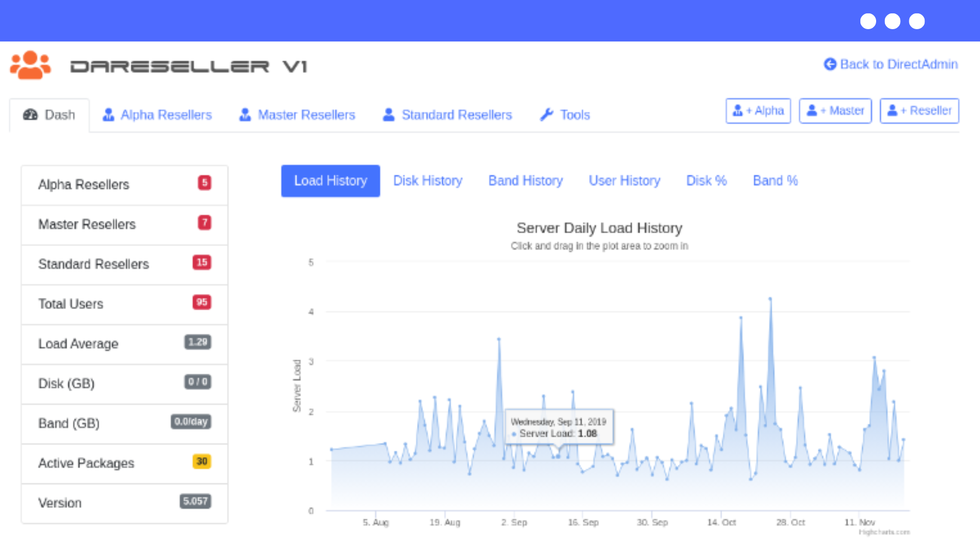Click the Load Average sidebar row
This screenshot has height=551, width=980.
click(125, 344)
